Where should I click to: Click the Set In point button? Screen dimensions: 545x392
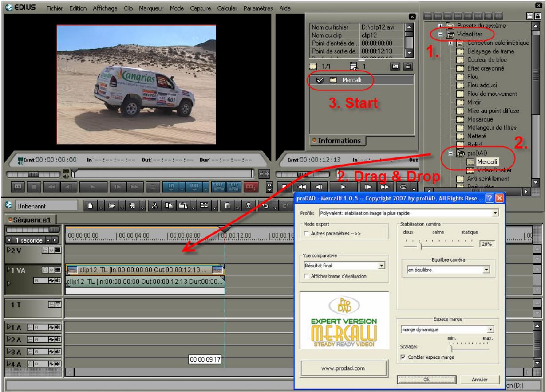[x=171, y=187]
